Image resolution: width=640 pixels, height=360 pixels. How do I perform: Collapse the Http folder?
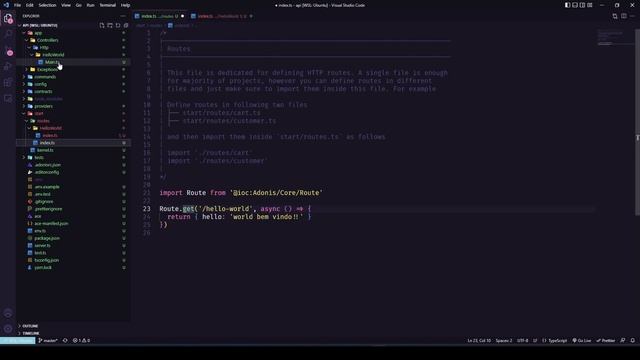point(44,47)
